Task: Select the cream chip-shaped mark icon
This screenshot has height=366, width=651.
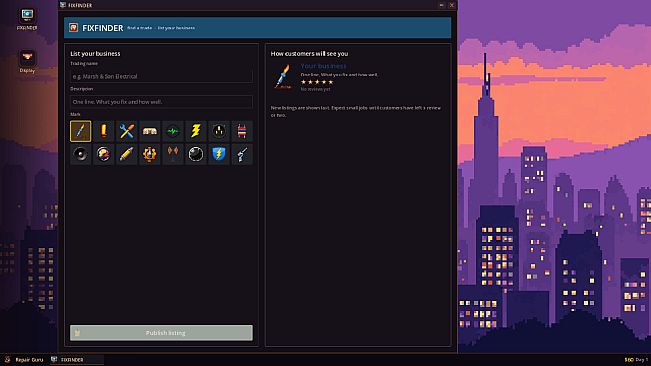Action: 150,131
